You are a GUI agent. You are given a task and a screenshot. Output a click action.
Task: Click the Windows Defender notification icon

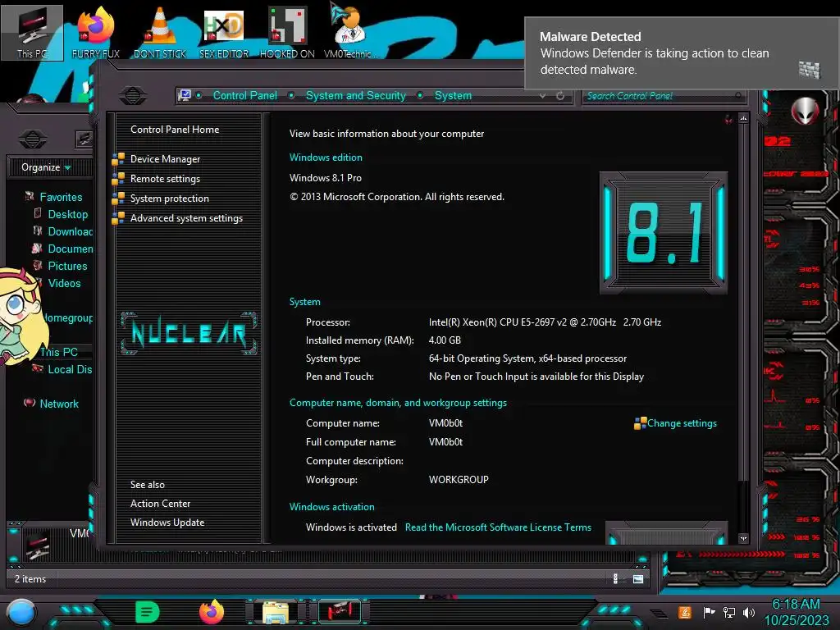tap(809, 70)
